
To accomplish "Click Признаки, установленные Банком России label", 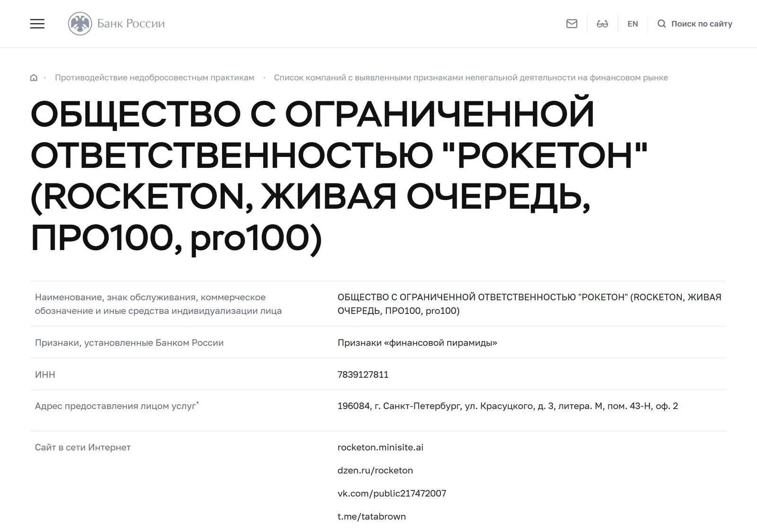I will 129,343.
